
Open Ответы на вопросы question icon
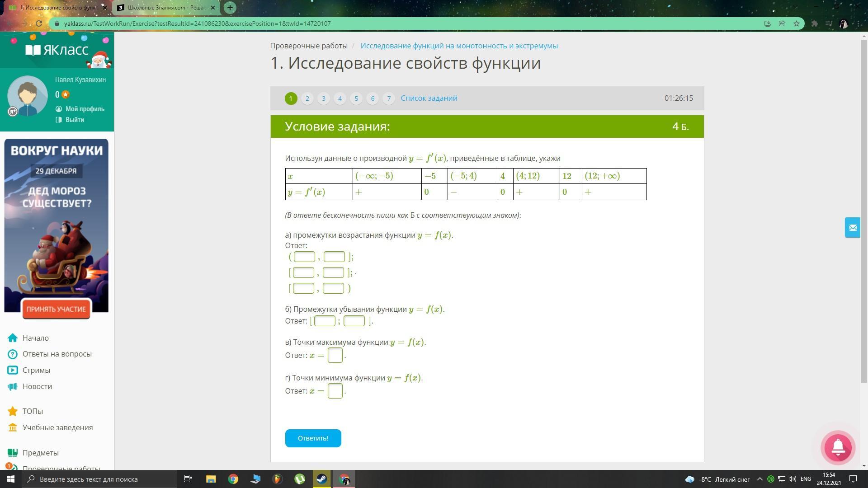click(x=13, y=354)
